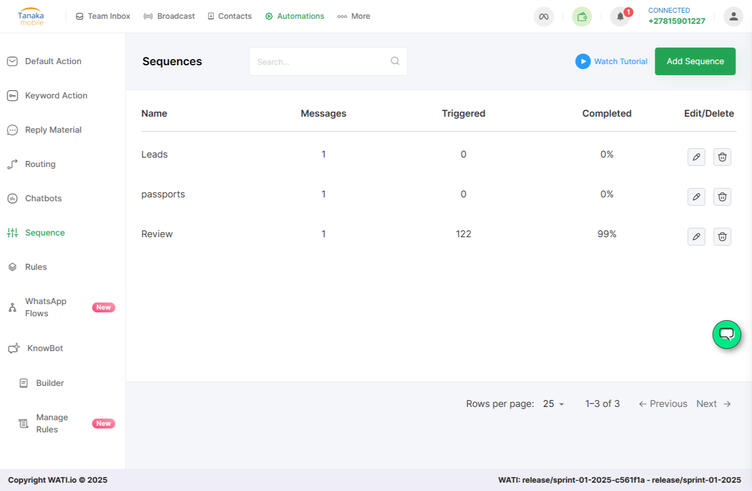Image resolution: width=752 pixels, height=491 pixels.
Task: Click the edit pencil icon for Review
Action: pyautogui.click(x=696, y=237)
